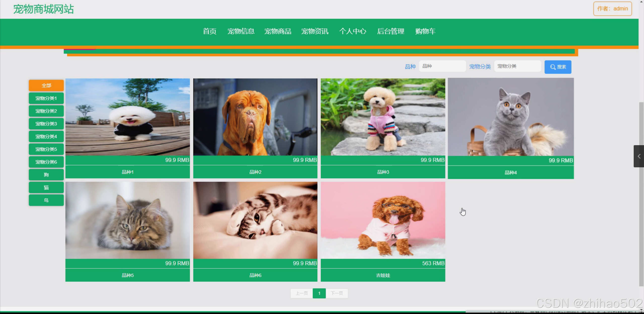This screenshot has width=644, height=314.
Task: Go to next page 下一页
Action: pyautogui.click(x=337, y=293)
